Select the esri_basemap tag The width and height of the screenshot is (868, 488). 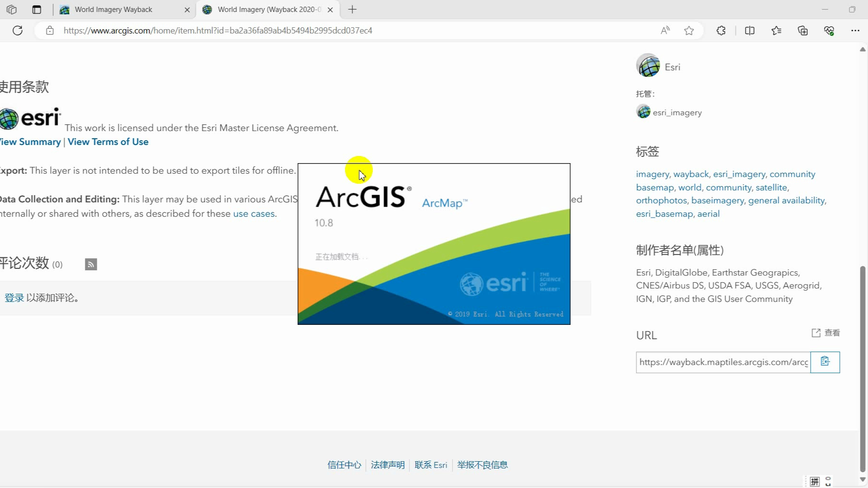664,214
